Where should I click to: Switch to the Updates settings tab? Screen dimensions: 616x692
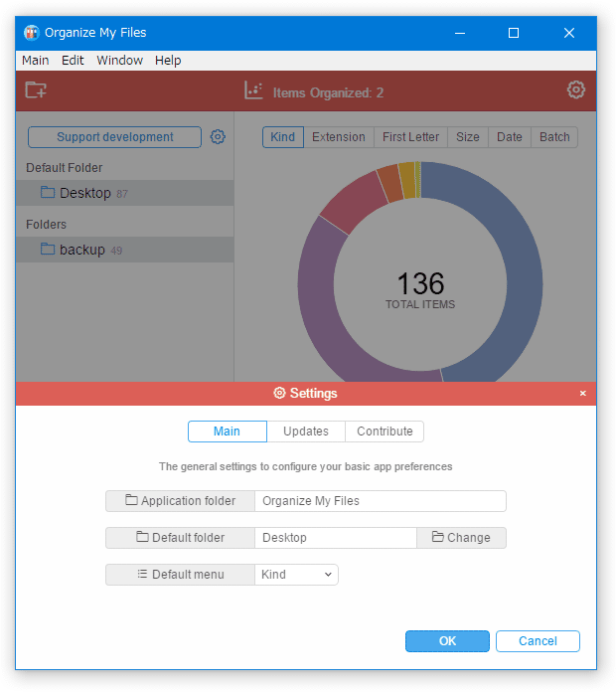pyautogui.click(x=306, y=432)
